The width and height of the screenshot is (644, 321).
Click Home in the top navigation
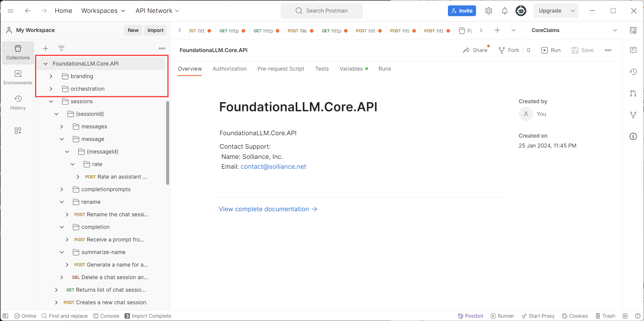click(x=63, y=11)
